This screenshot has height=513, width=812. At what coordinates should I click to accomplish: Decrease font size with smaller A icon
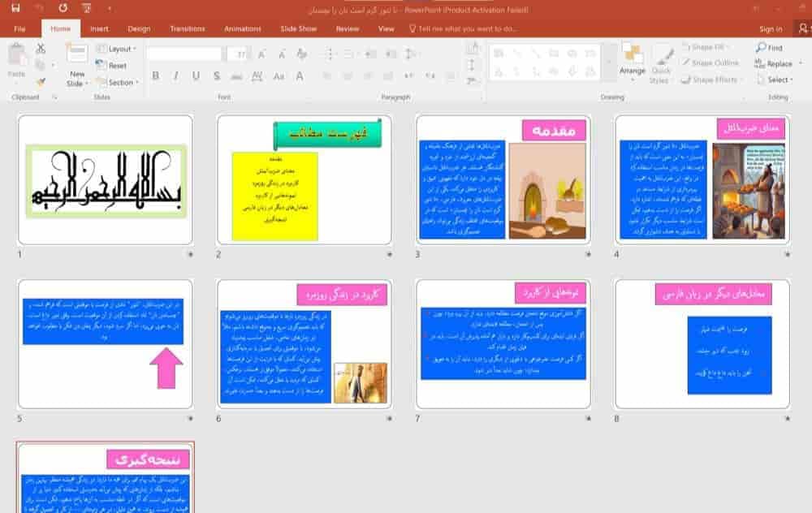(x=282, y=54)
